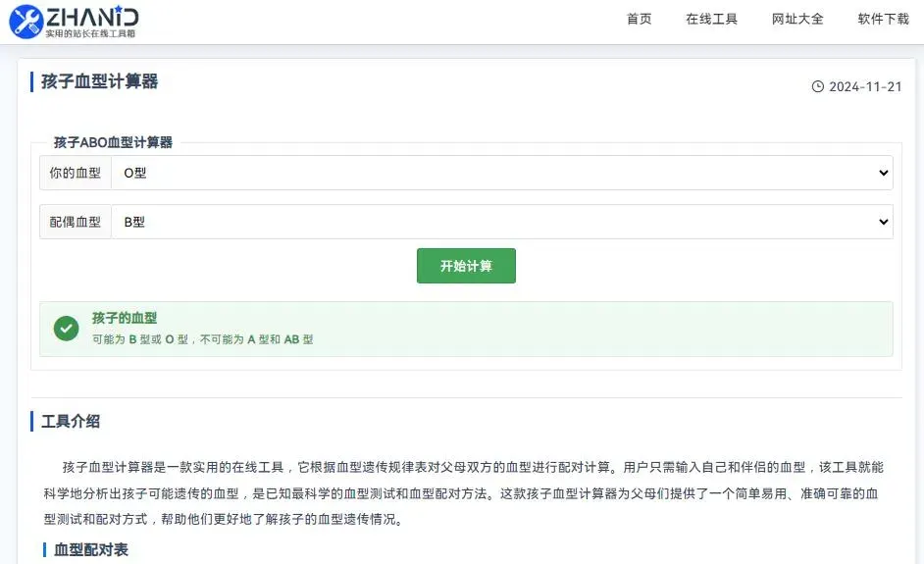Go to 网址大全 in the navigation bar
The height and width of the screenshot is (564, 924).
point(797,20)
